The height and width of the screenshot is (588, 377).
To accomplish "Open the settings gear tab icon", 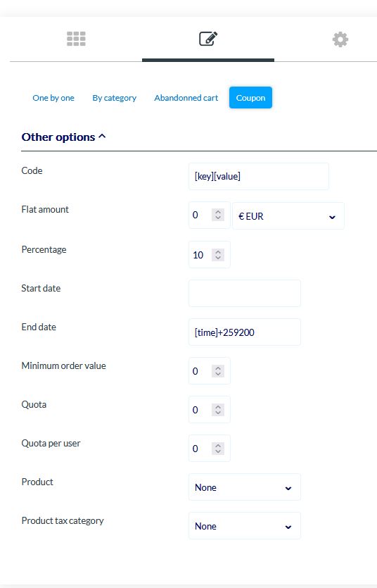I will [340, 39].
